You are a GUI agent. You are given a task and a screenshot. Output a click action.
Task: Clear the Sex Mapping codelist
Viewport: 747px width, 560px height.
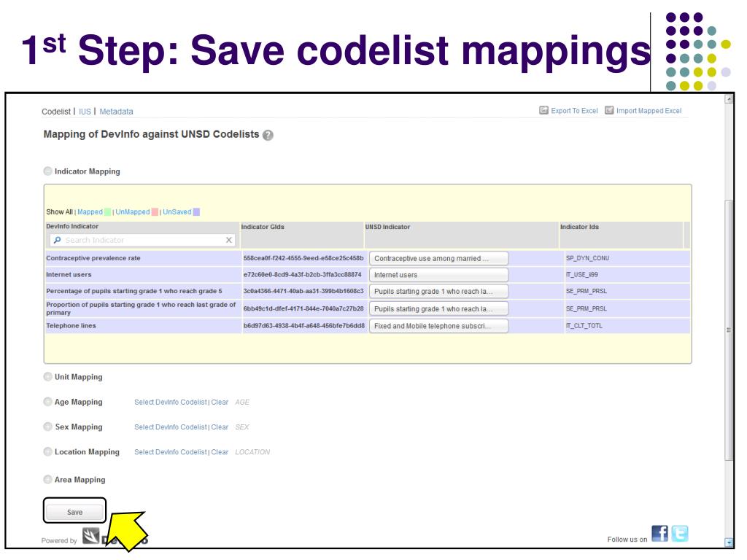[x=220, y=427]
